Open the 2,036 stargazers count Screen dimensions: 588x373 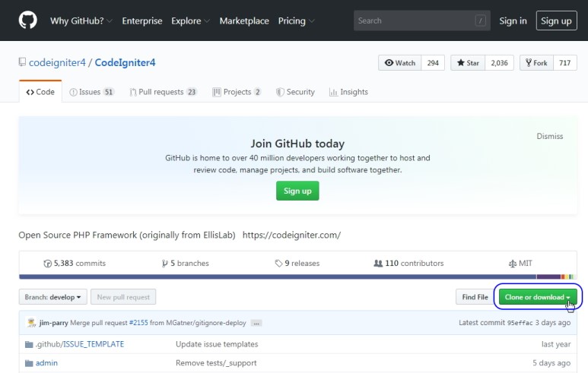tap(499, 63)
